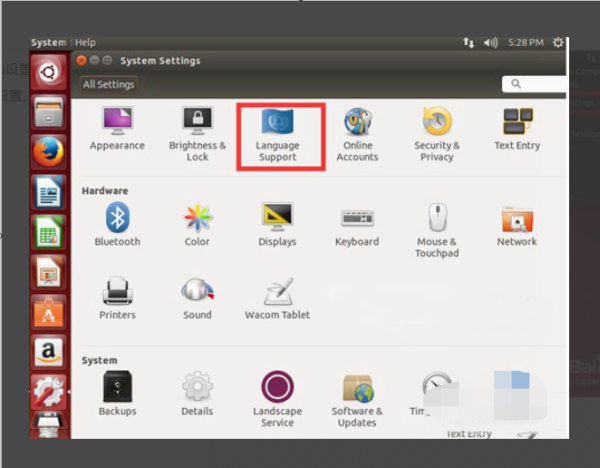Open Details settings
600x468 pixels.
[197, 393]
